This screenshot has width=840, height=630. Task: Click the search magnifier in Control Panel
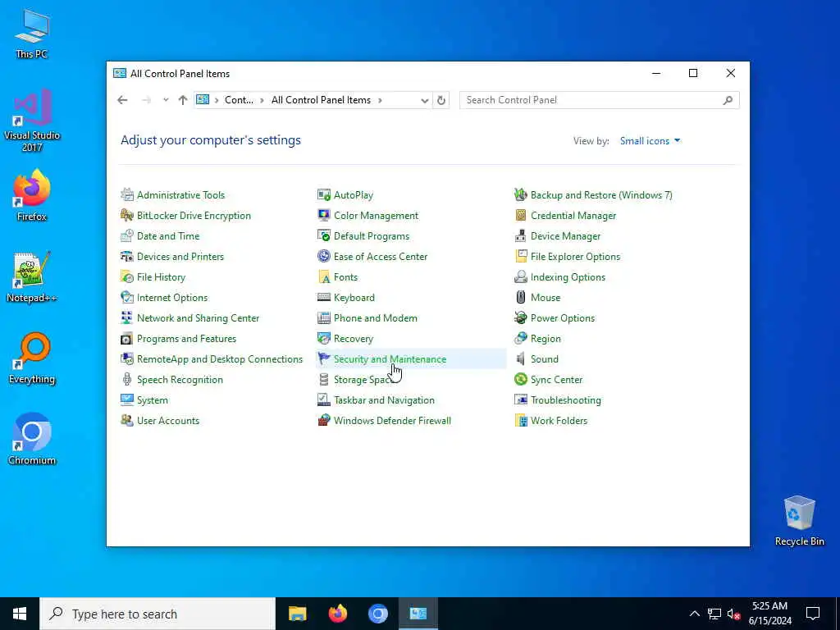728,100
